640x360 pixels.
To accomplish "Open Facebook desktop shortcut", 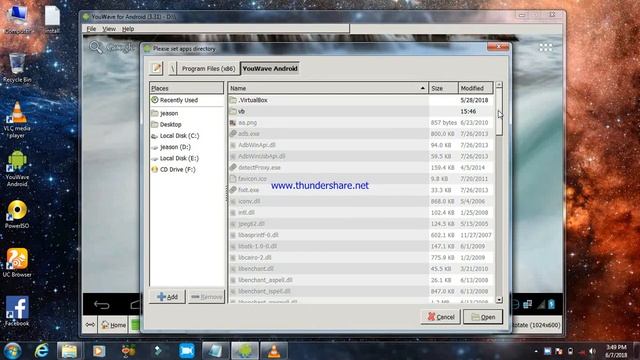I will pos(17,311).
